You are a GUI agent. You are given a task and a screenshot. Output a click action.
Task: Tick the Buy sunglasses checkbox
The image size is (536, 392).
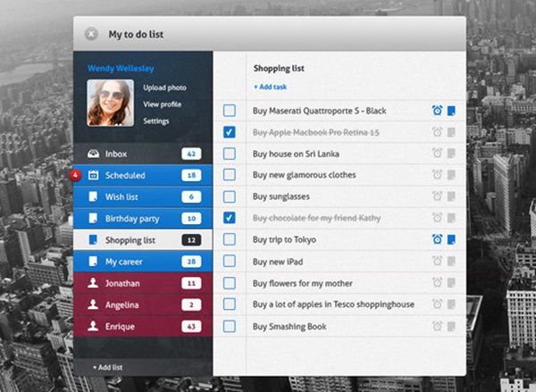[229, 196]
